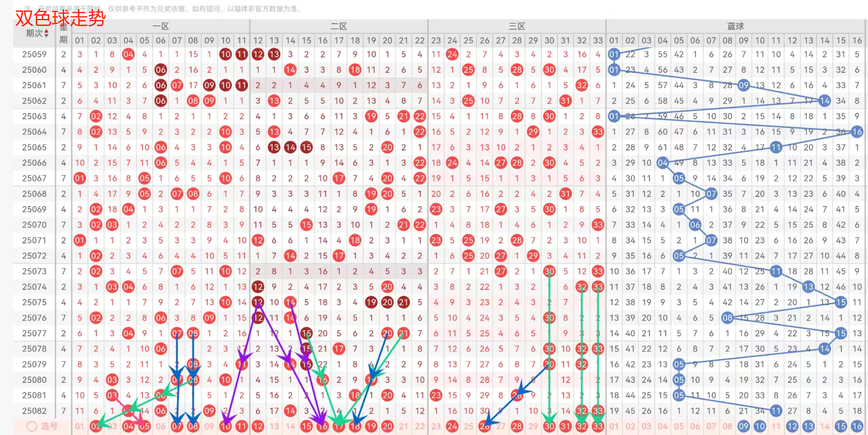Click blue ball 16 in row 25064
The image size is (868, 435).
pyautogui.click(x=857, y=132)
